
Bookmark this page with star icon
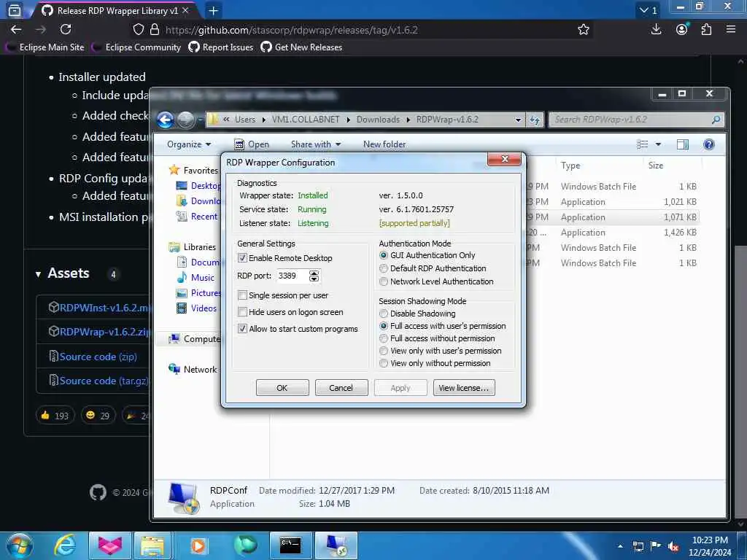(x=583, y=29)
